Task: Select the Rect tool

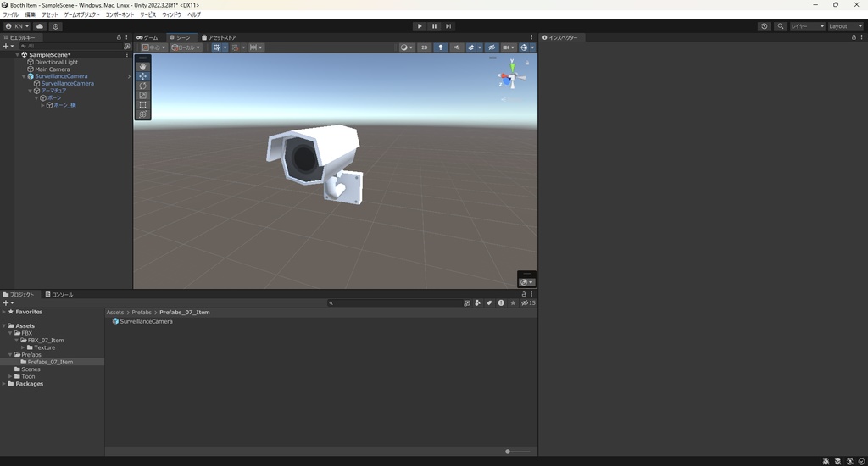Action: 142,104
